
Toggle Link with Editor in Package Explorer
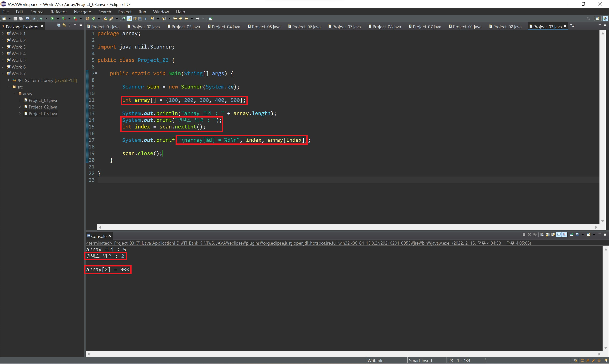[x=64, y=25]
